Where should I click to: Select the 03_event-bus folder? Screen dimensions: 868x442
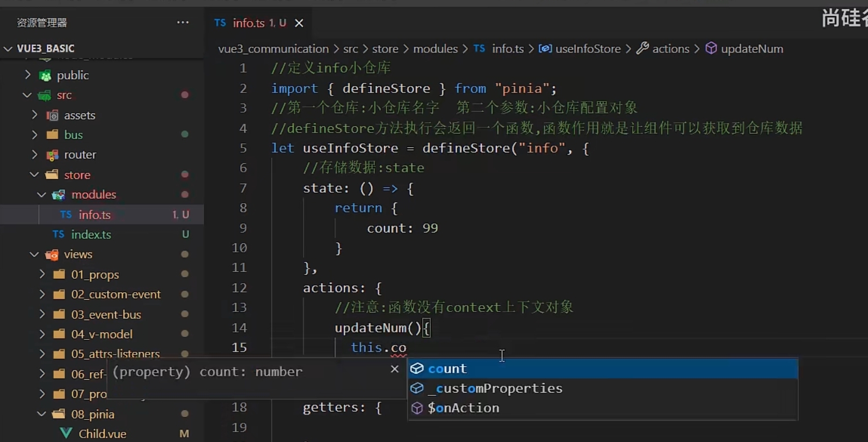coord(106,314)
